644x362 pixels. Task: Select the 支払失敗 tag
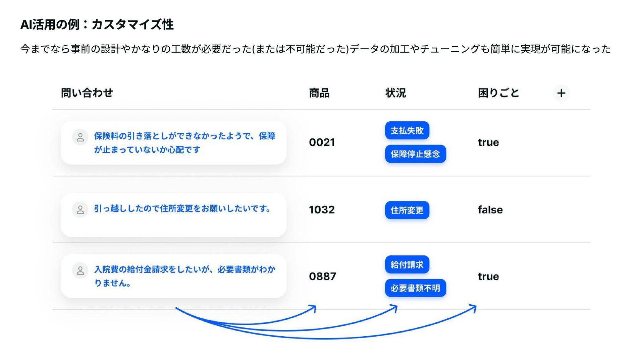[407, 130]
